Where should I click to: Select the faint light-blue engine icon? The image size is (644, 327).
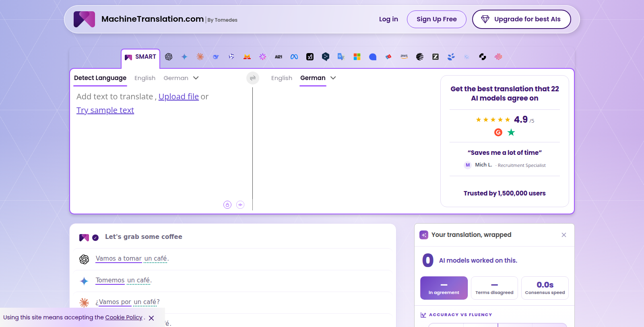(467, 57)
